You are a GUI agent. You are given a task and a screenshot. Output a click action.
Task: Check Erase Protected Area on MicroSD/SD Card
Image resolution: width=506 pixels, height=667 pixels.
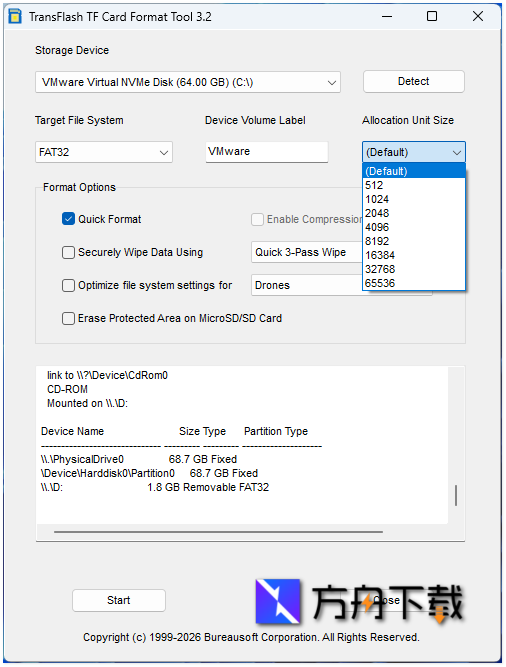point(68,318)
